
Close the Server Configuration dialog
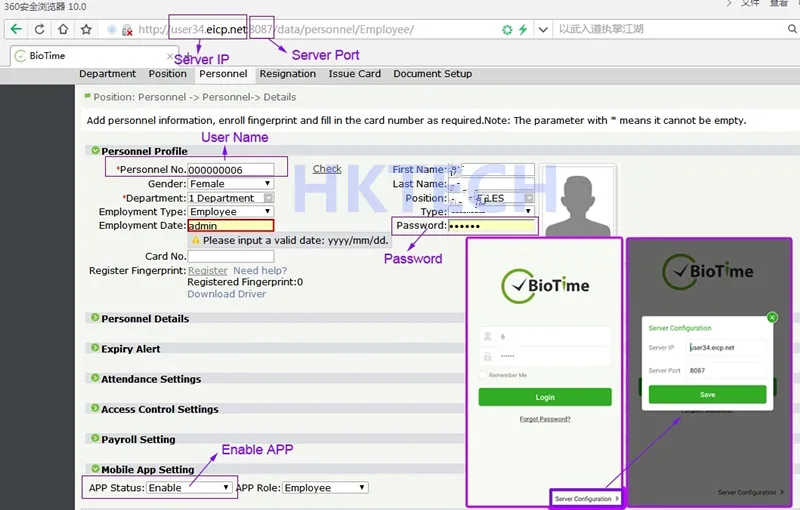point(772,318)
